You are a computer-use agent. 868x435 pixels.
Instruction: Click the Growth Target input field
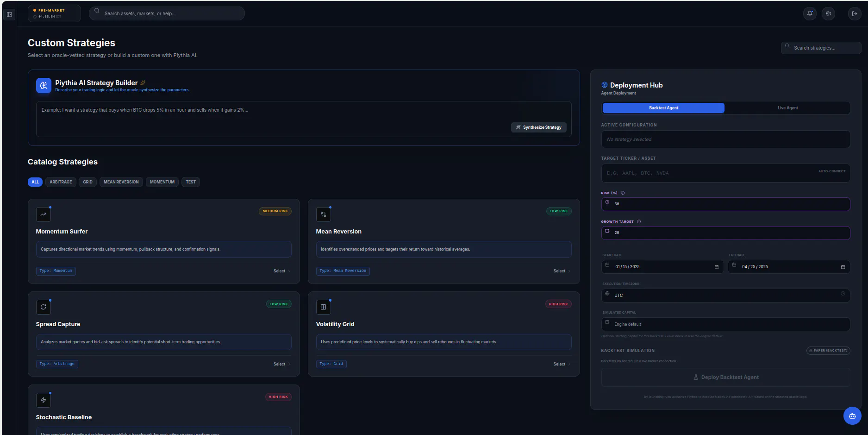725,233
